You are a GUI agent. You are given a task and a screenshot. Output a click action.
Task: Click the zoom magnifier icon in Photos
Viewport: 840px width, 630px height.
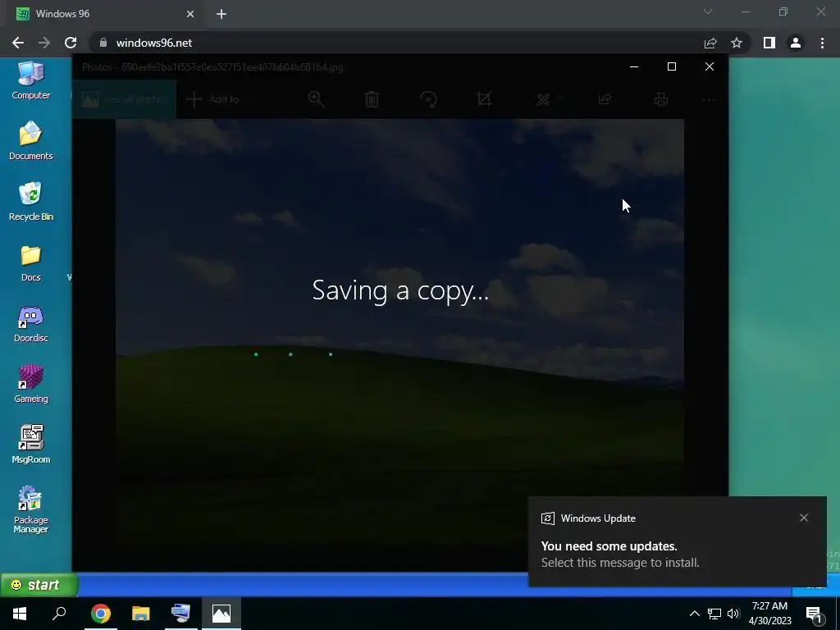(316, 99)
